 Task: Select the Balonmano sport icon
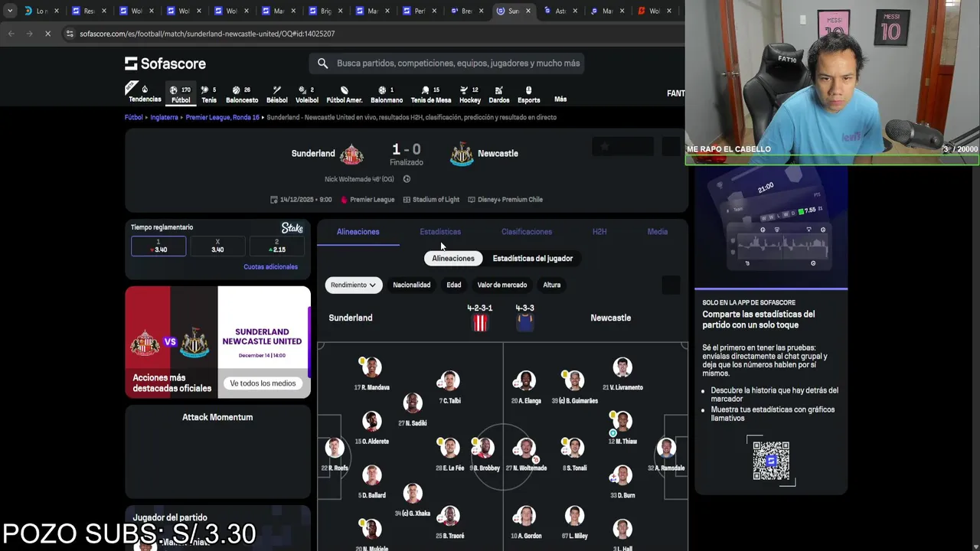click(x=387, y=94)
